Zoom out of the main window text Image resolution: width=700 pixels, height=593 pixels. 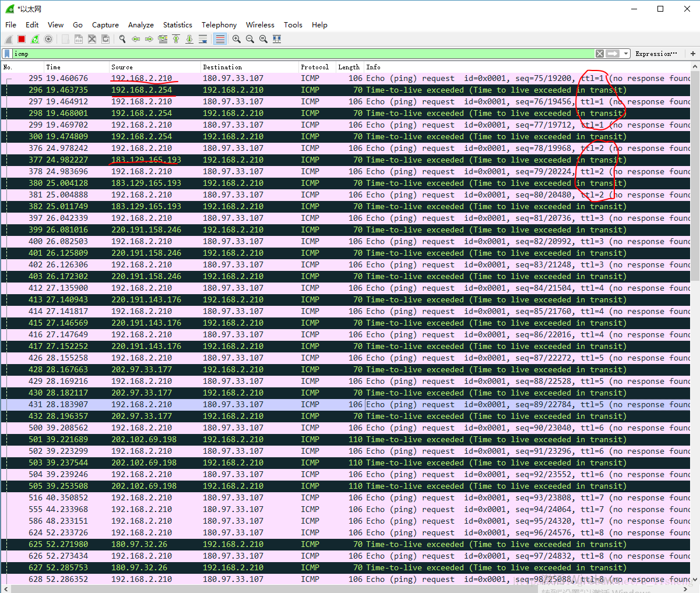[250, 39]
